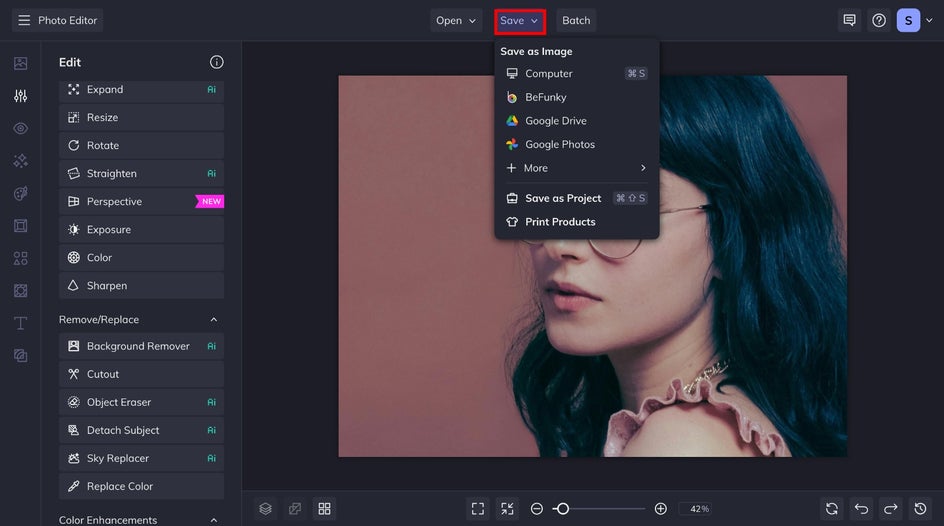Select the Exposure tool
This screenshot has width=944, height=526.
coord(141,229)
